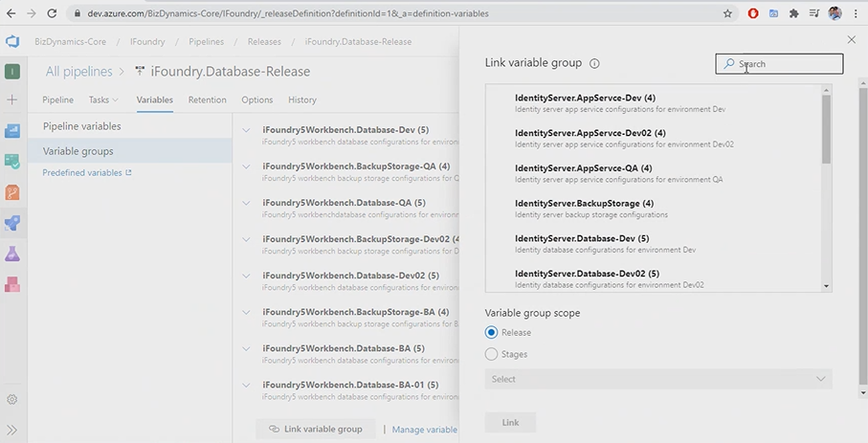This screenshot has height=443, width=868.
Task: Open the work items checkmark icon
Action: click(12, 161)
